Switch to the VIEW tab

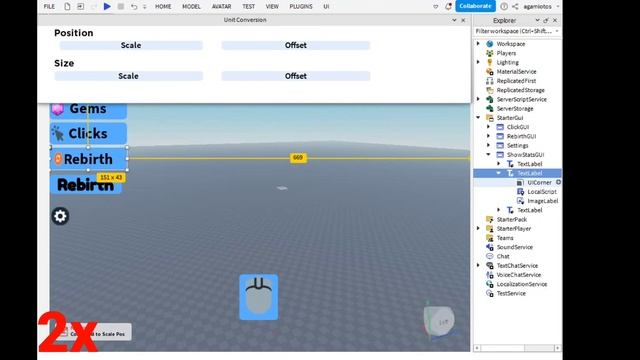(272, 7)
